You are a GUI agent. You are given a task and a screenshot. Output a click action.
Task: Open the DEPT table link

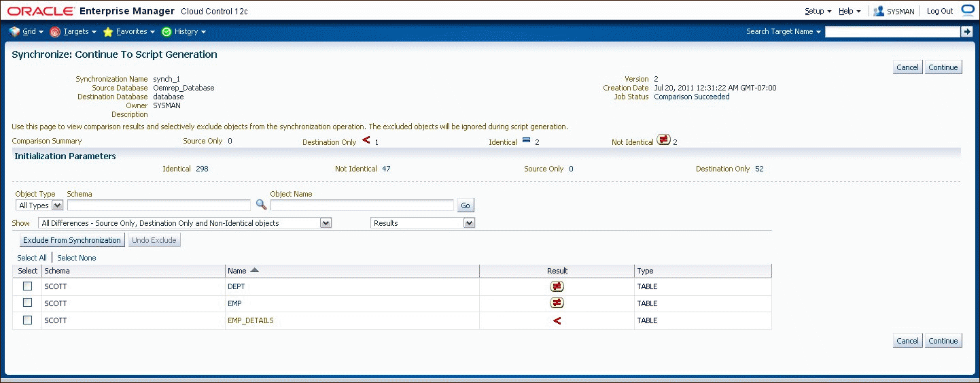click(x=236, y=286)
